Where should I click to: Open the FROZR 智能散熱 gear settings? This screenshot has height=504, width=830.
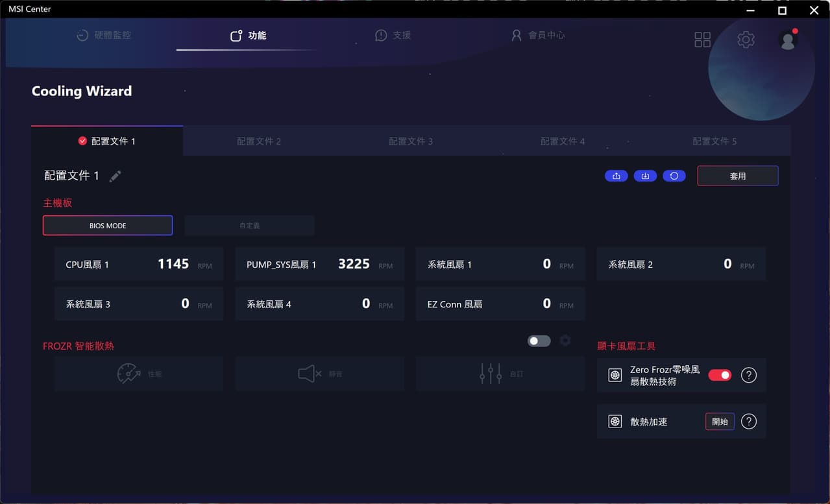[565, 341]
